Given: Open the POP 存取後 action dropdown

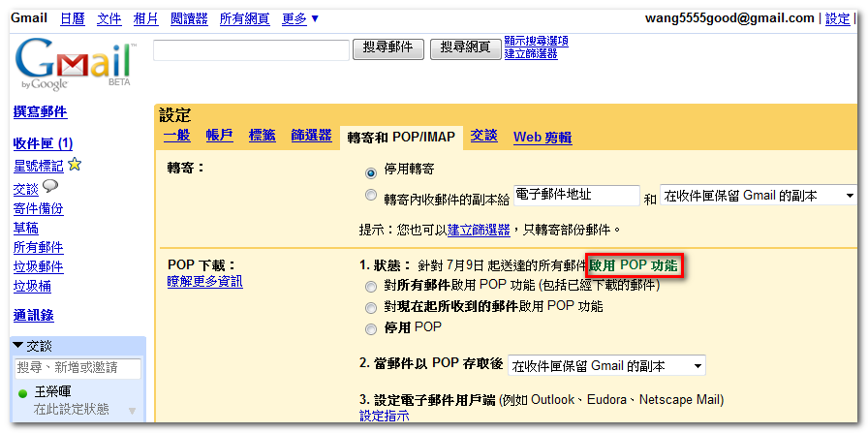Looking at the screenshot, I should (606, 365).
